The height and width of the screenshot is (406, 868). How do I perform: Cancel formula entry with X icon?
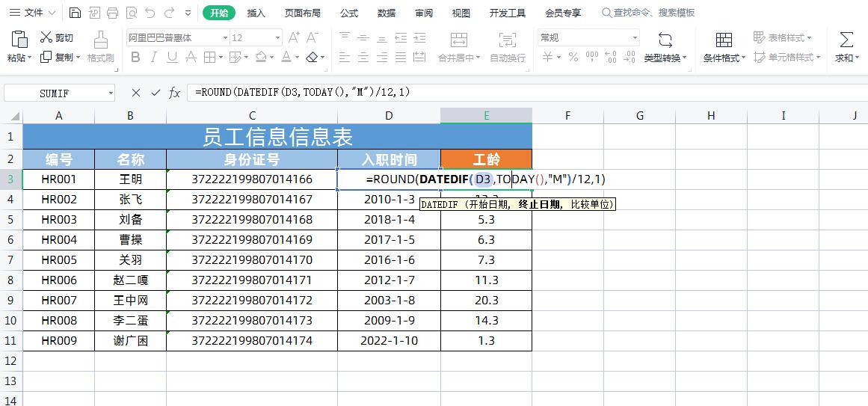(136, 93)
